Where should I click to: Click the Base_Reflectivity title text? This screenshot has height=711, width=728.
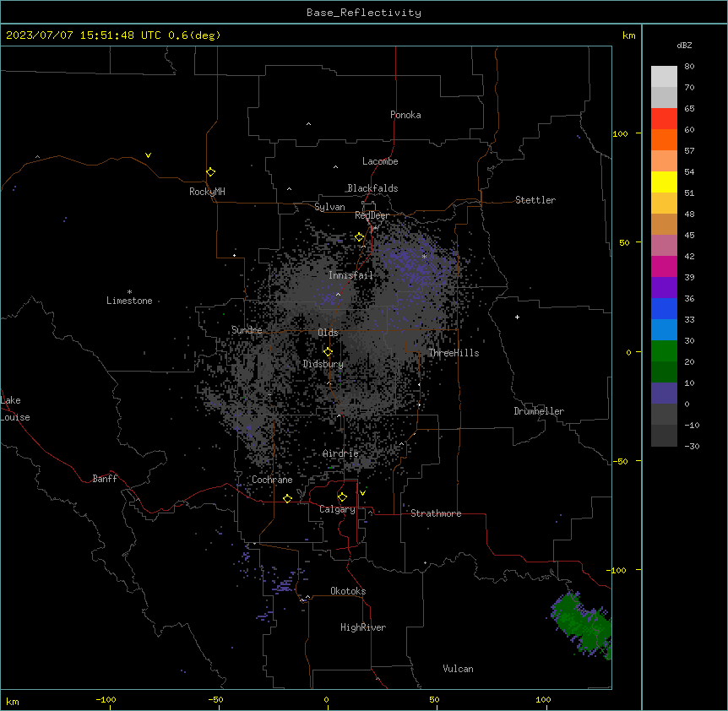pyautogui.click(x=364, y=13)
